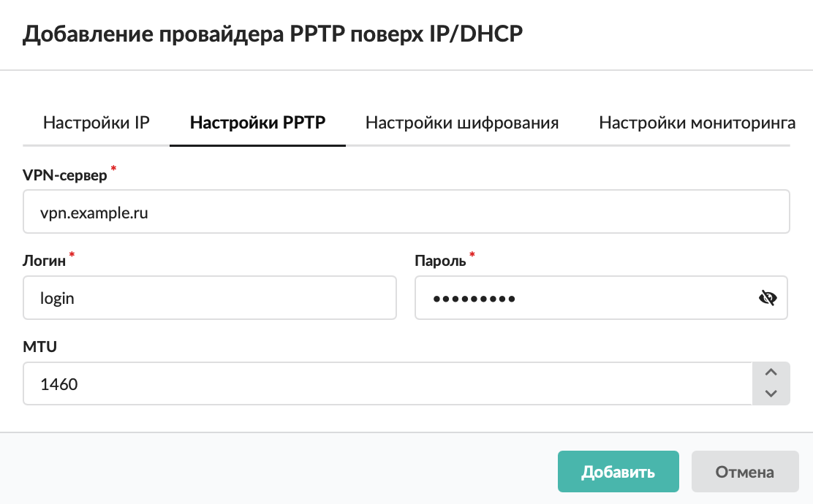The image size is (813, 504).
Task: Switch to the Настройки IP tab
Action: [97, 123]
